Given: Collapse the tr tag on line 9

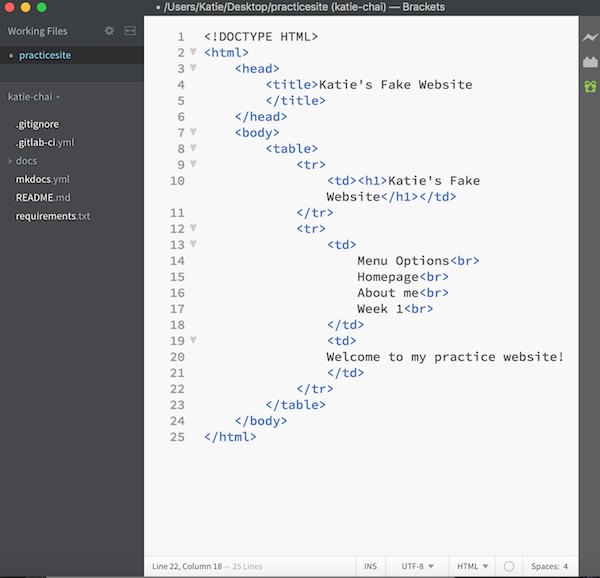Looking at the screenshot, I should click(x=193, y=164).
